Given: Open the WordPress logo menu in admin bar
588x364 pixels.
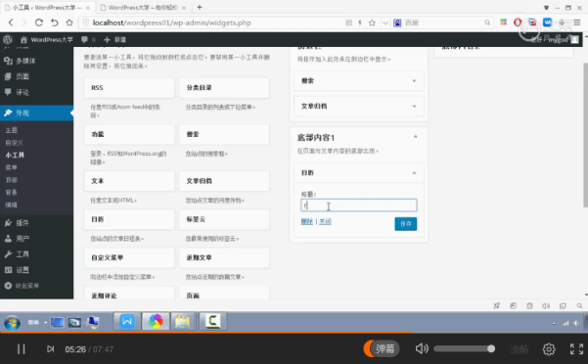Looking at the screenshot, I should 8,39.
